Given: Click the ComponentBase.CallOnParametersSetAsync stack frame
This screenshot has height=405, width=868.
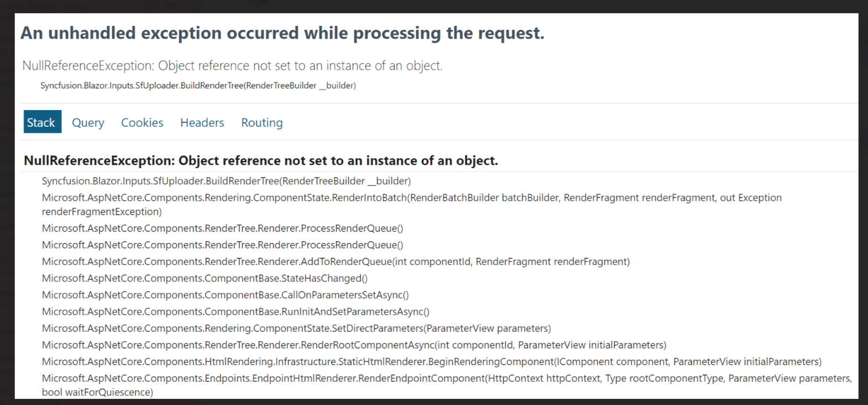Looking at the screenshot, I should point(225,295).
